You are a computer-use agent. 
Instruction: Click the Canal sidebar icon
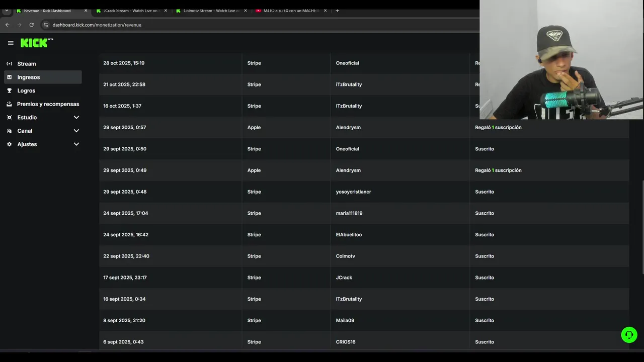pos(9,131)
